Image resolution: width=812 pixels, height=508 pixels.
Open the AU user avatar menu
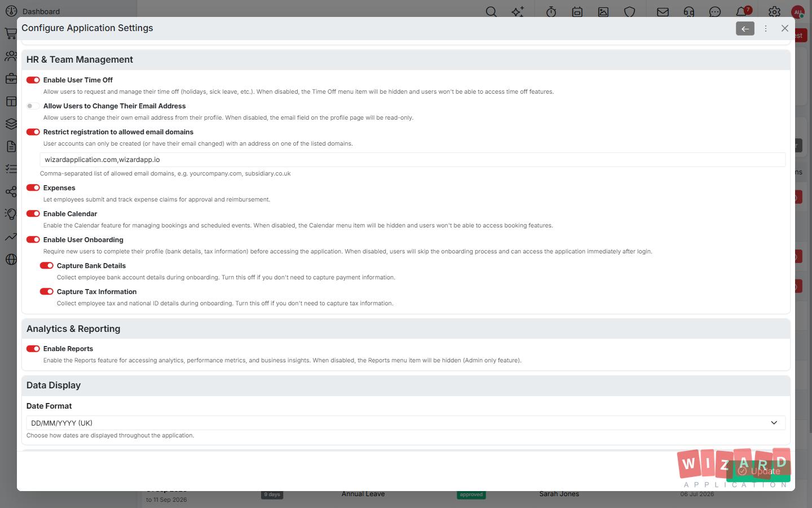point(798,12)
